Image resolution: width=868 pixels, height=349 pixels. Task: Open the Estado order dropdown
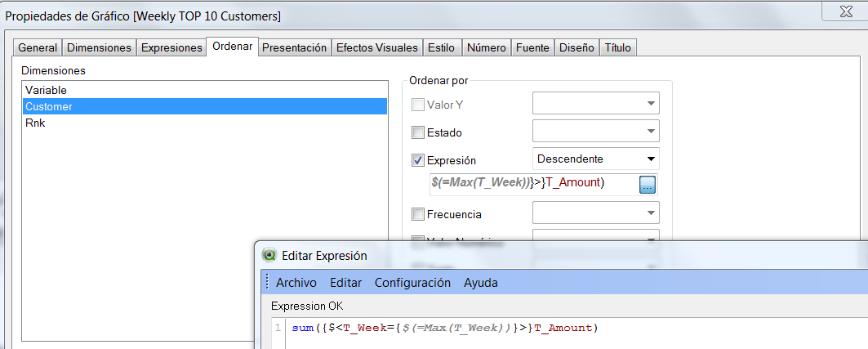click(x=595, y=131)
